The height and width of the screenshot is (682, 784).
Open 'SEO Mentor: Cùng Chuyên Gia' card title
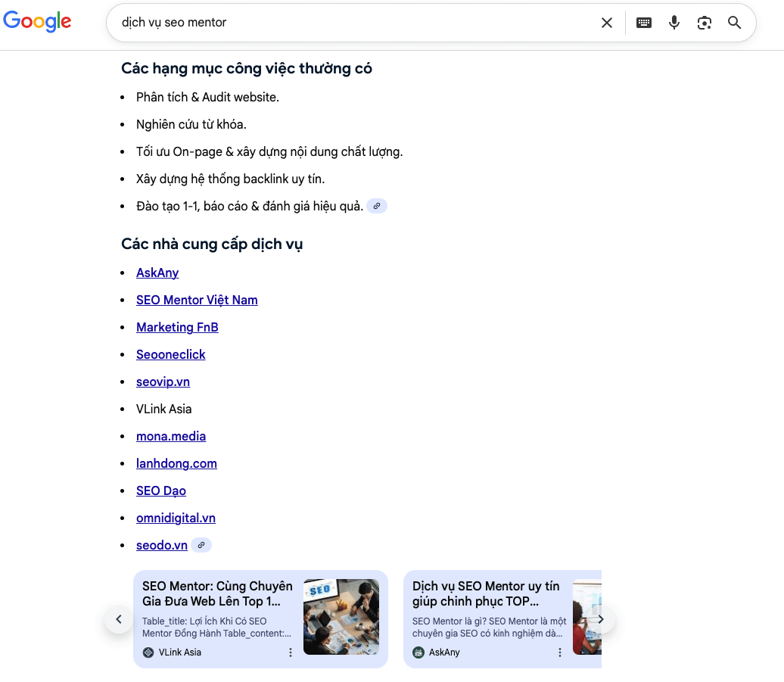click(217, 593)
